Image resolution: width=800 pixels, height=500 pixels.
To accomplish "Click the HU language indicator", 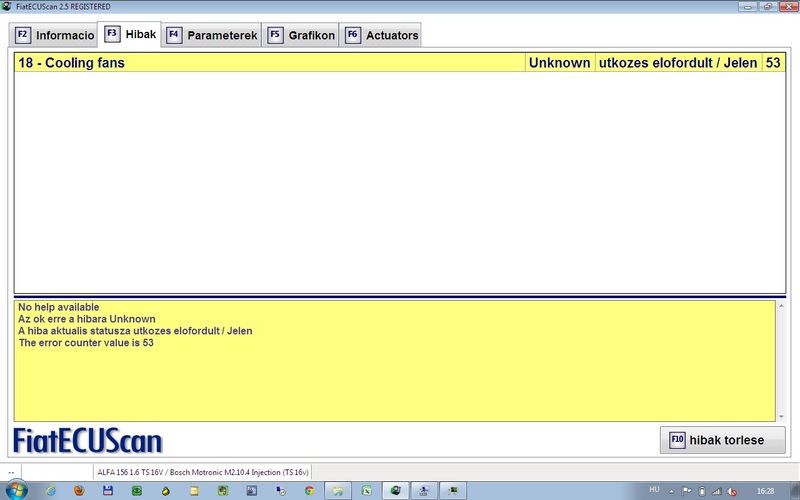I will [655, 490].
